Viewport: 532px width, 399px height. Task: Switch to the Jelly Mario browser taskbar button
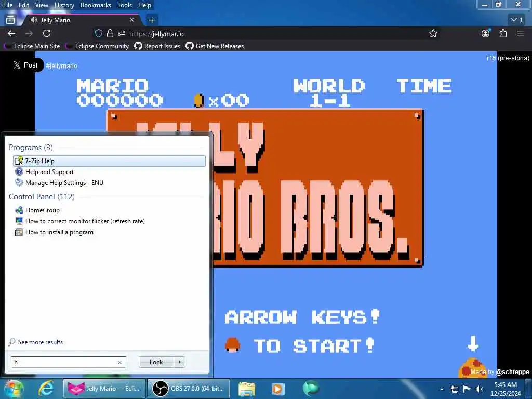pyautogui.click(x=104, y=389)
